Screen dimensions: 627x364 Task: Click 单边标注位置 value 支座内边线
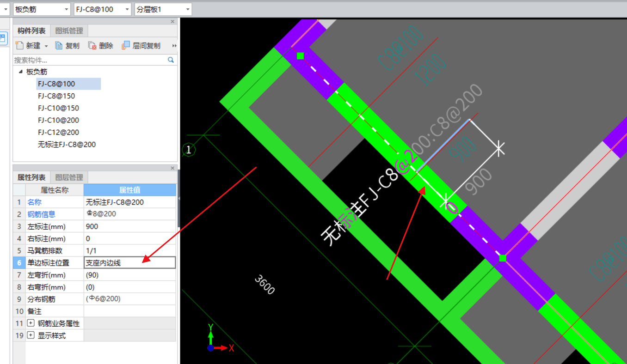click(130, 263)
